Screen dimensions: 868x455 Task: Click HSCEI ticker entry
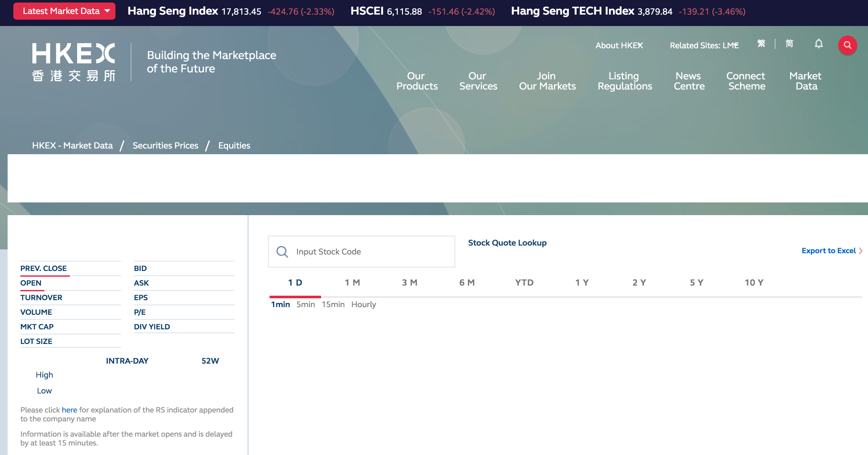coord(423,11)
